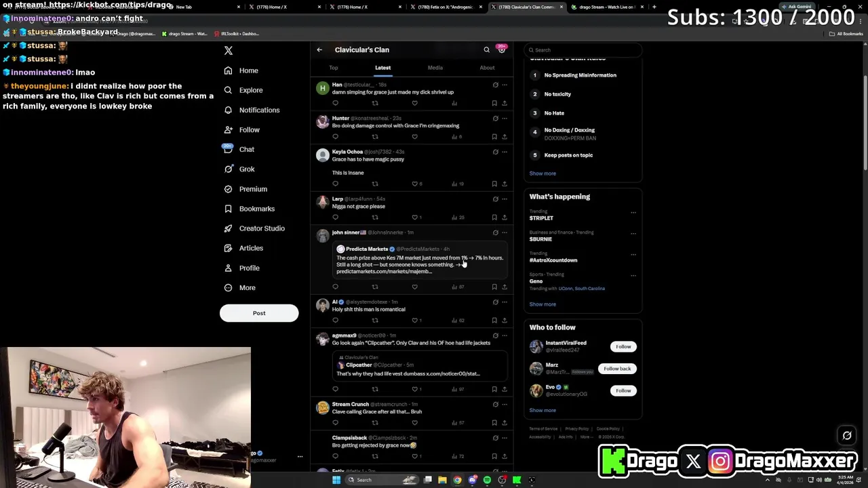
Task: Open more options on Larp's post
Action: tap(505, 199)
